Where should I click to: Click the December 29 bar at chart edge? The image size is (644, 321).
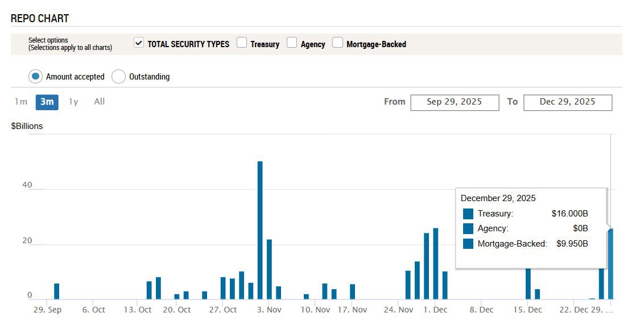tap(611, 264)
